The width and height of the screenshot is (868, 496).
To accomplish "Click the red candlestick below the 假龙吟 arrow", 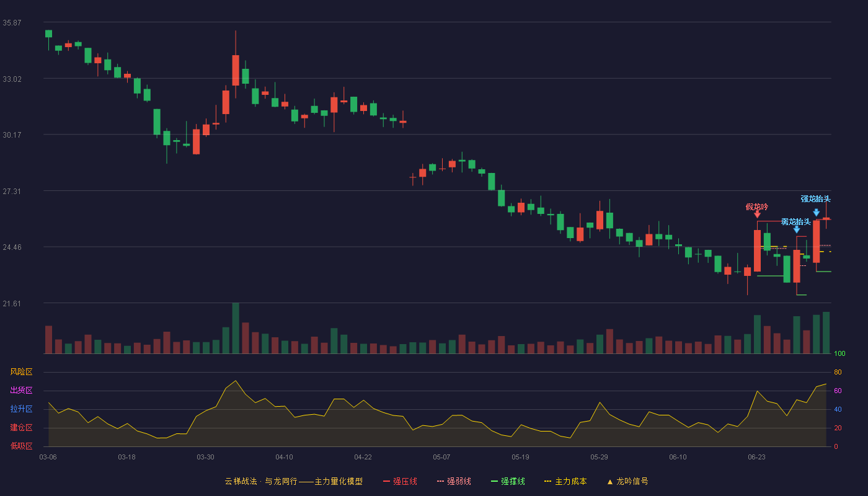I will tap(757, 250).
